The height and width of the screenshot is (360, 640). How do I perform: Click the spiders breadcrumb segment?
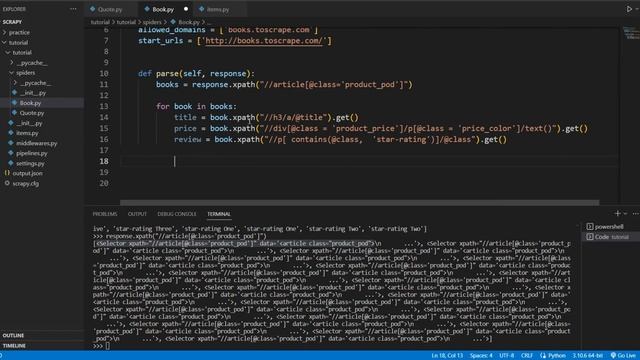[152, 22]
